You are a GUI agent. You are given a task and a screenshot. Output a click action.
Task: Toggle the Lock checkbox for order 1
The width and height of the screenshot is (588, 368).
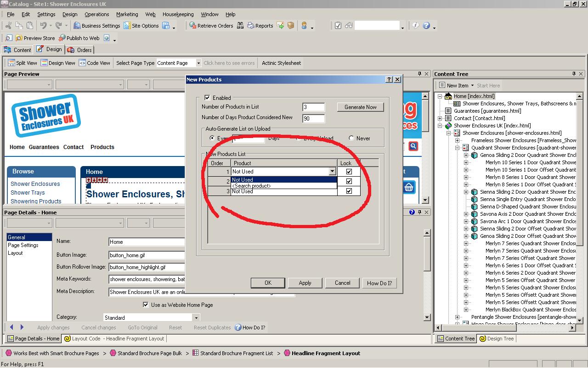(x=349, y=172)
